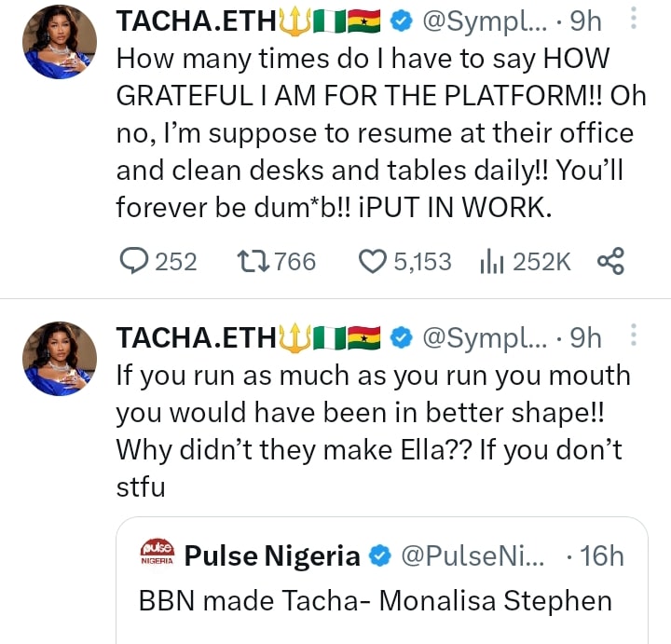
Task: Click the verified badge beside Pulse Nigeria
Action: pyautogui.click(x=379, y=556)
